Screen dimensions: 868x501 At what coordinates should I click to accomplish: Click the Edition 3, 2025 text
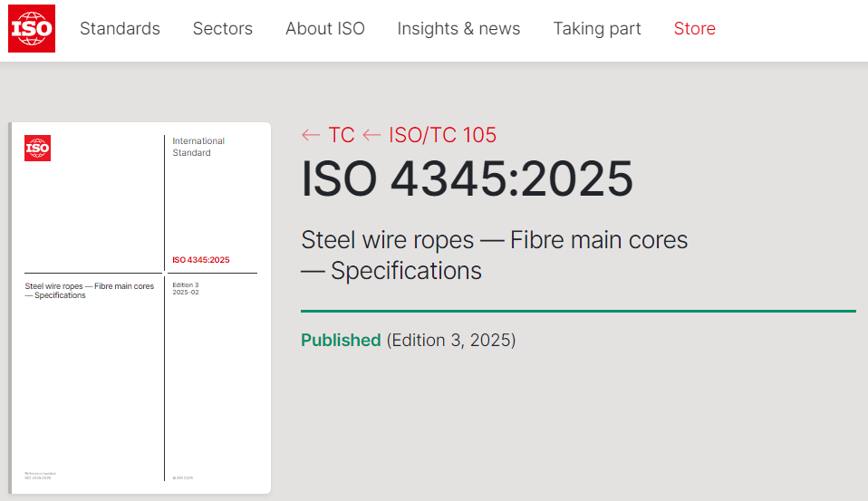pyautogui.click(x=450, y=341)
